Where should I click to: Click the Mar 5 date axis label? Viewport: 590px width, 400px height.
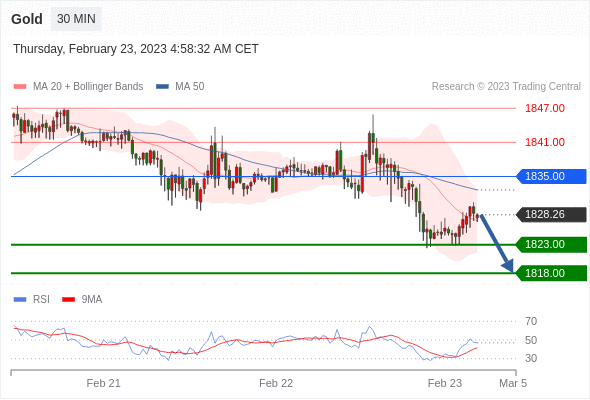pos(513,383)
